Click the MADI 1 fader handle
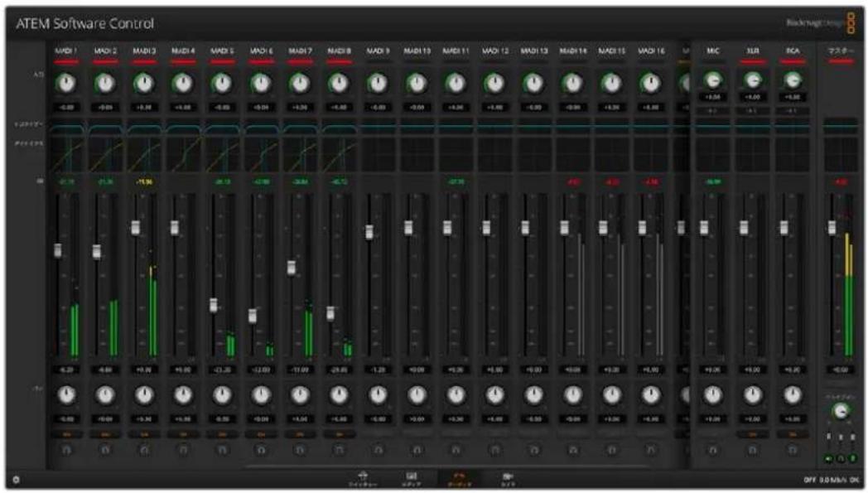The width and height of the screenshot is (868, 493). pyautogui.click(x=58, y=250)
